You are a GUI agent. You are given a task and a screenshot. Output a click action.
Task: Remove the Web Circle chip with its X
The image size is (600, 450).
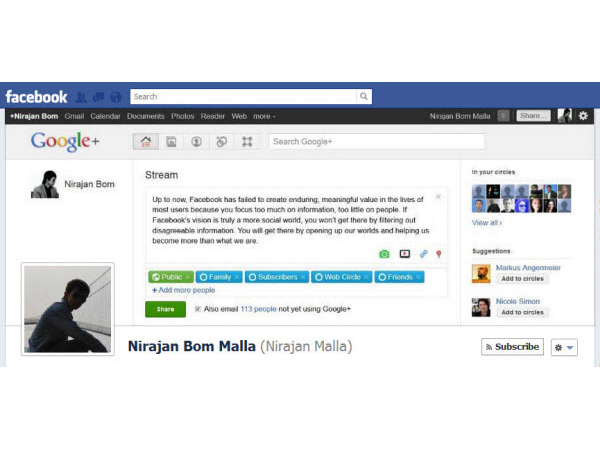(x=366, y=277)
